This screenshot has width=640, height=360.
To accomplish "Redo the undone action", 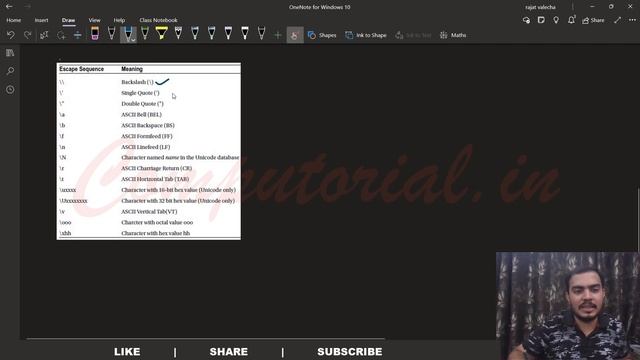I will 27,35.
